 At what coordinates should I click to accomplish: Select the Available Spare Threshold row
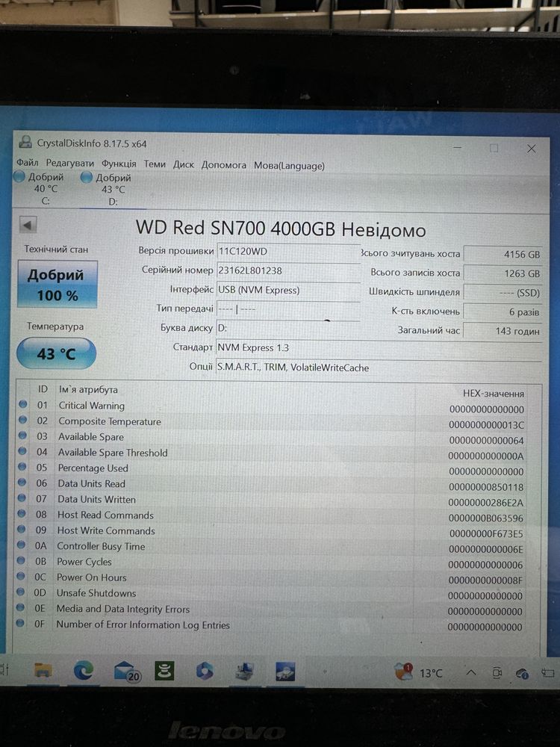[273, 453]
